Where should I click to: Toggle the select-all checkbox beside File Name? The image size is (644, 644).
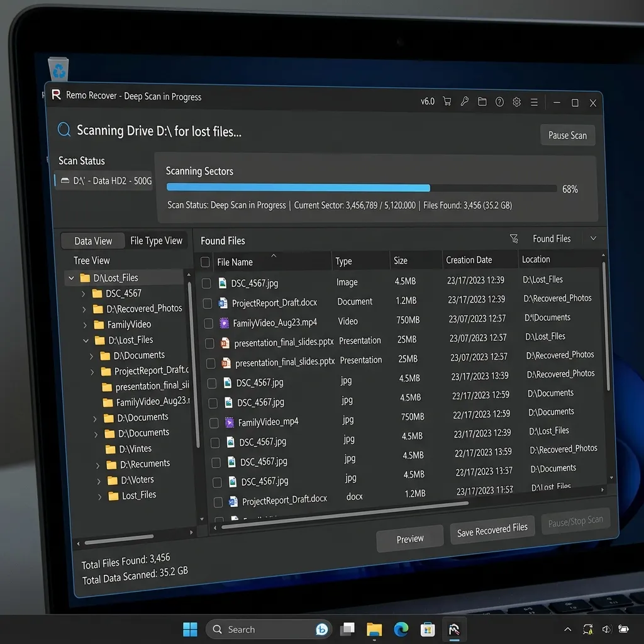pyautogui.click(x=205, y=262)
